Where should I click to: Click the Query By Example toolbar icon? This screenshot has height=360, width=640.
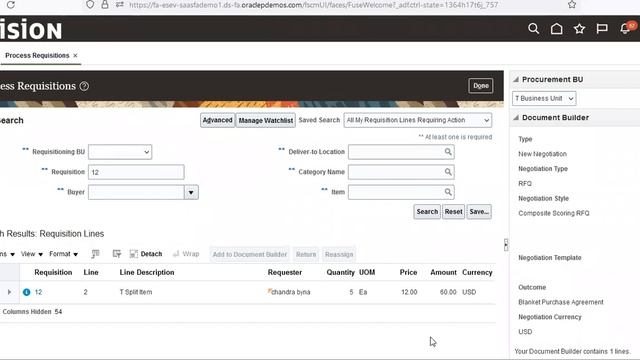pyautogui.click(x=117, y=254)
